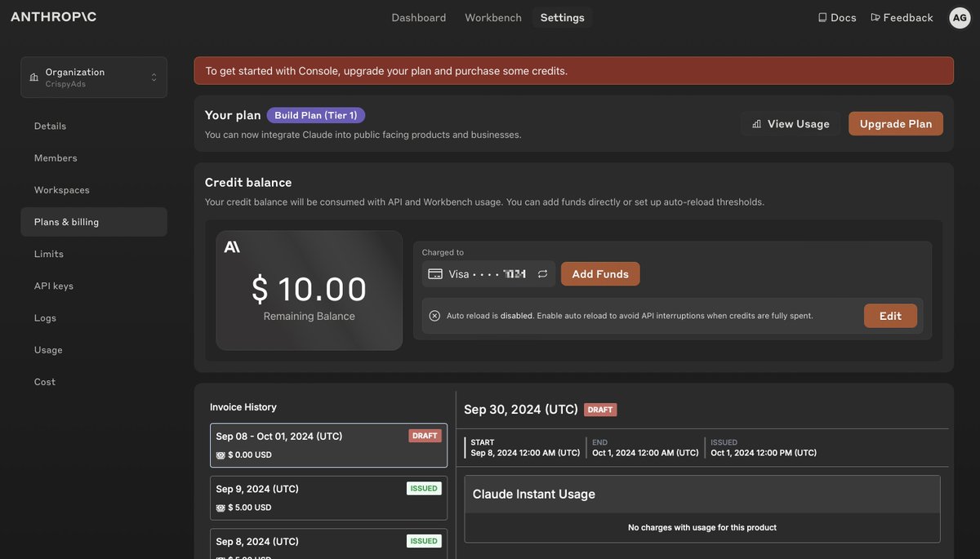Screen dimensions: 980x559
Task: Click the $ 10.00 remaining balance card
Action: [310, 291]
